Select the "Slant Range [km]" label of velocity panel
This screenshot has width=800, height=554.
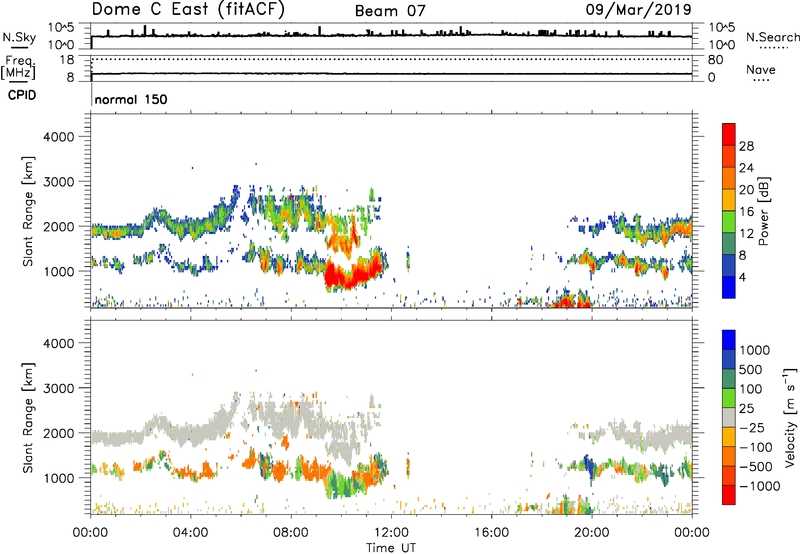(28, 418)
